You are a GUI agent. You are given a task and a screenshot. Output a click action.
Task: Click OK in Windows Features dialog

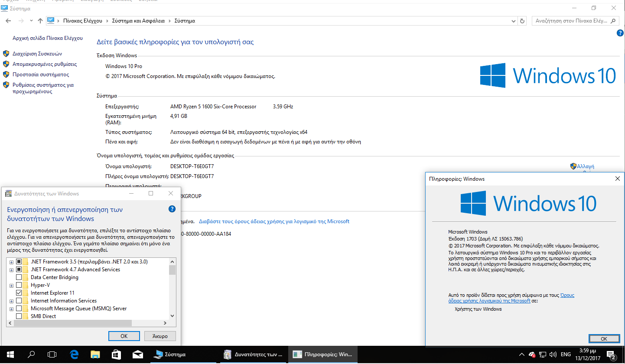124,336
